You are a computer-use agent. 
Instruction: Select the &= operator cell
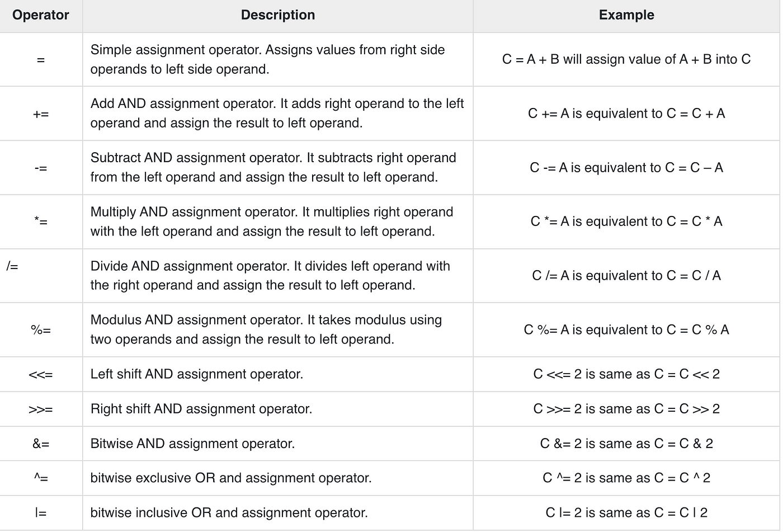41,444
